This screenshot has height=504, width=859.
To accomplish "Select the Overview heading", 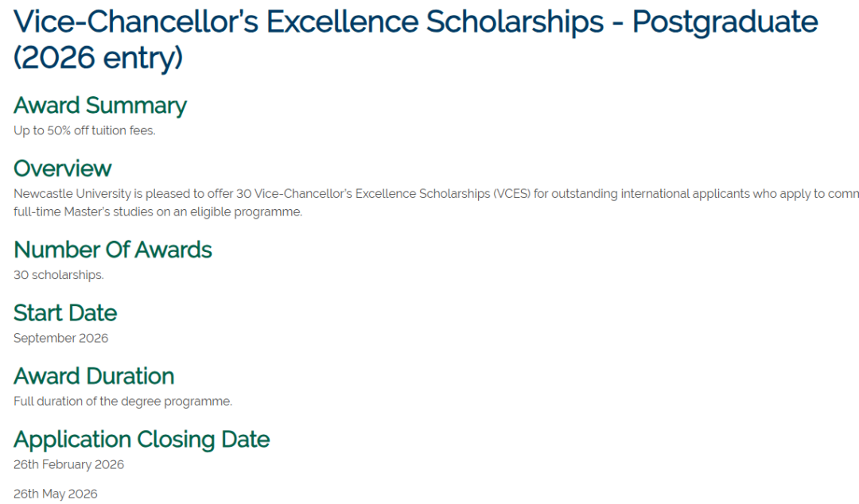I will pos(63,169).
